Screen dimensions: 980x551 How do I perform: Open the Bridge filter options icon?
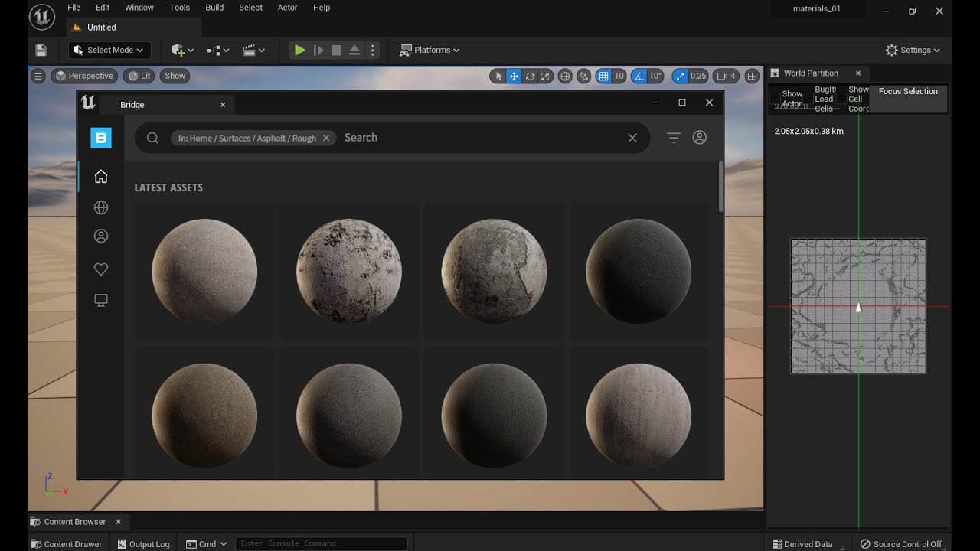(673, 138)
